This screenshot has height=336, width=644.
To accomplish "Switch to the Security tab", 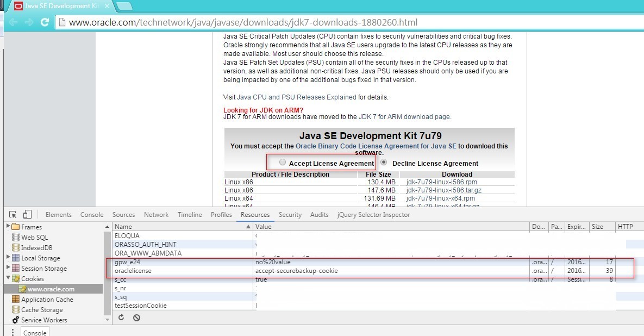I will (x=290, y=214).
